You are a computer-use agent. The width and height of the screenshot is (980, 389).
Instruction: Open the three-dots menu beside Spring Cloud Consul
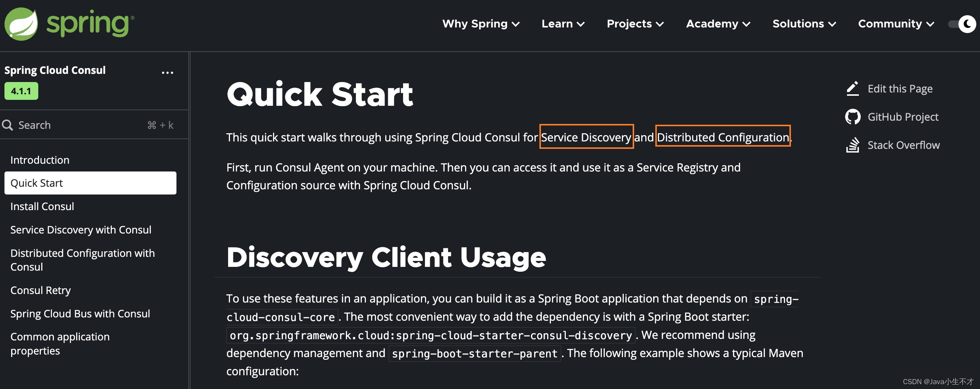tap(168, 72)
